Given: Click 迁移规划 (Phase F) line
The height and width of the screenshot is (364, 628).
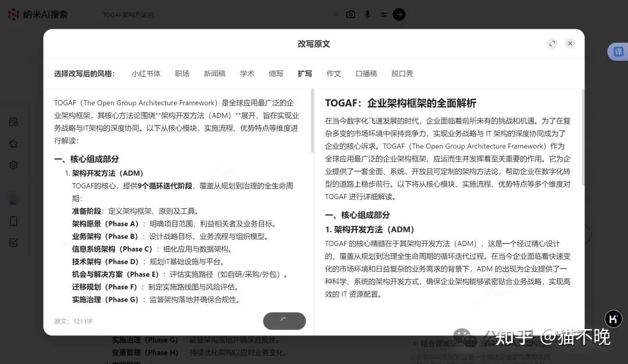Looking at the screenshot, I should pos(156,287).
